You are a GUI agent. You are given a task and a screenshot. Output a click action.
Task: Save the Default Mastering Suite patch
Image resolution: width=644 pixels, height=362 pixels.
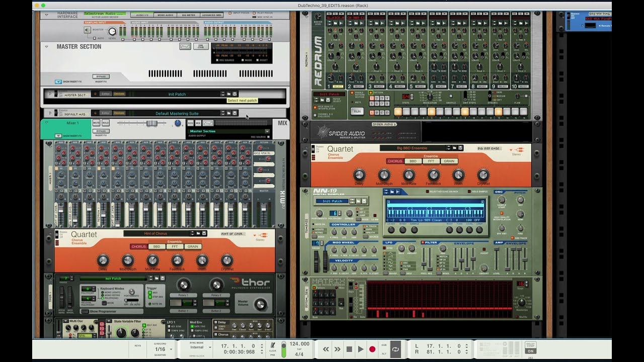coord(234,113)
